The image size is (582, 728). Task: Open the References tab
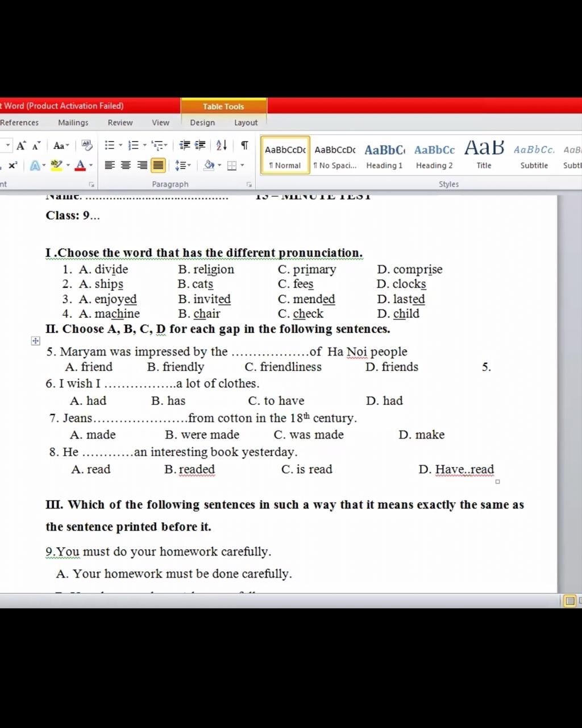click(x=19, y=123)
